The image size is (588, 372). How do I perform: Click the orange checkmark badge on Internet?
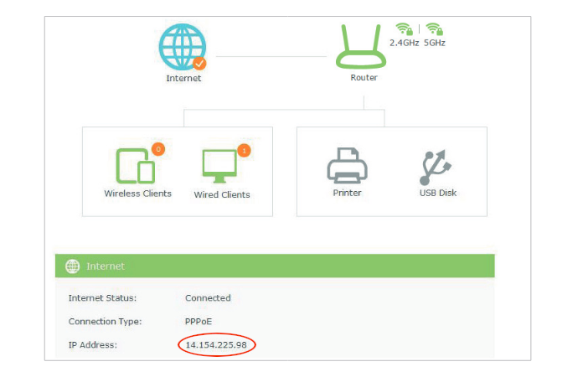point(200,63)
